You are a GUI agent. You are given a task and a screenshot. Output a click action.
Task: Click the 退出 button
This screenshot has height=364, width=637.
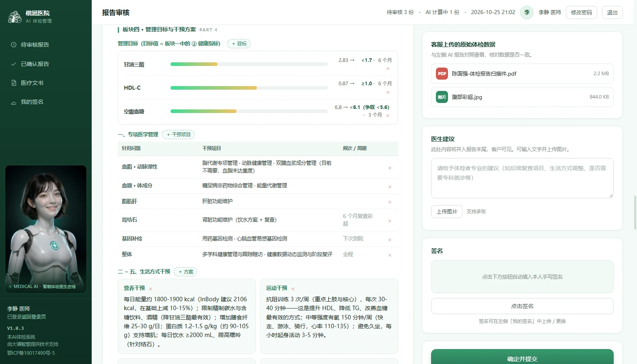coord(612,12)
